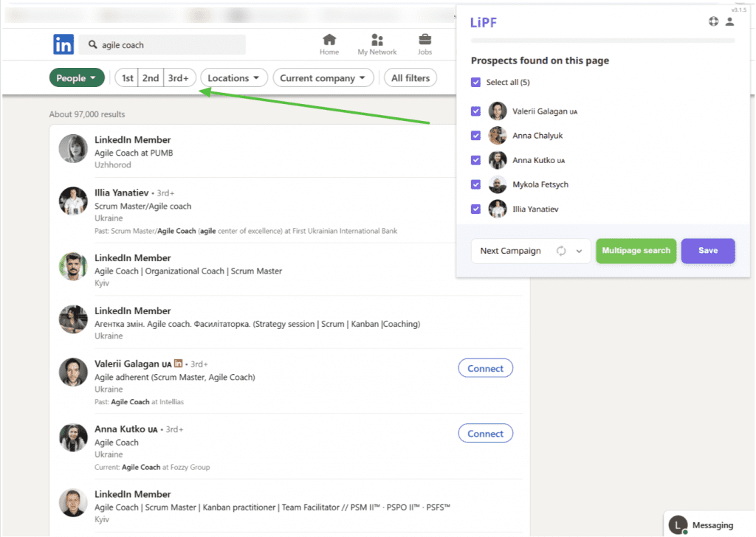Image resolution: width=756 pixels, height=537 pixels.
Task: Click the LiPF support lifebuoy icon
Action: tap(713, 21)
